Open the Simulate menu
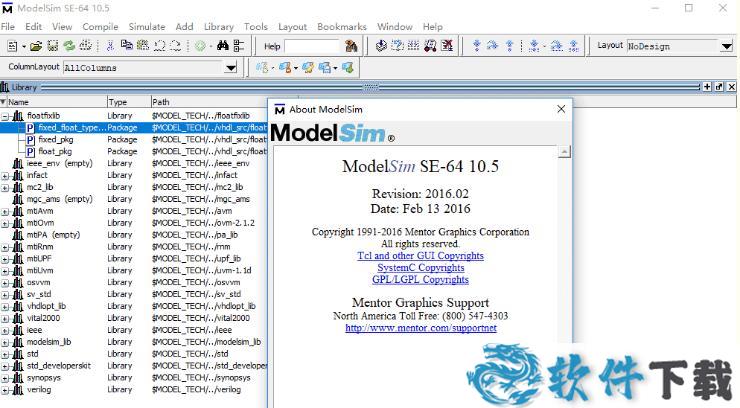Viewport: 740px width, 408px height. coord(147,26)
